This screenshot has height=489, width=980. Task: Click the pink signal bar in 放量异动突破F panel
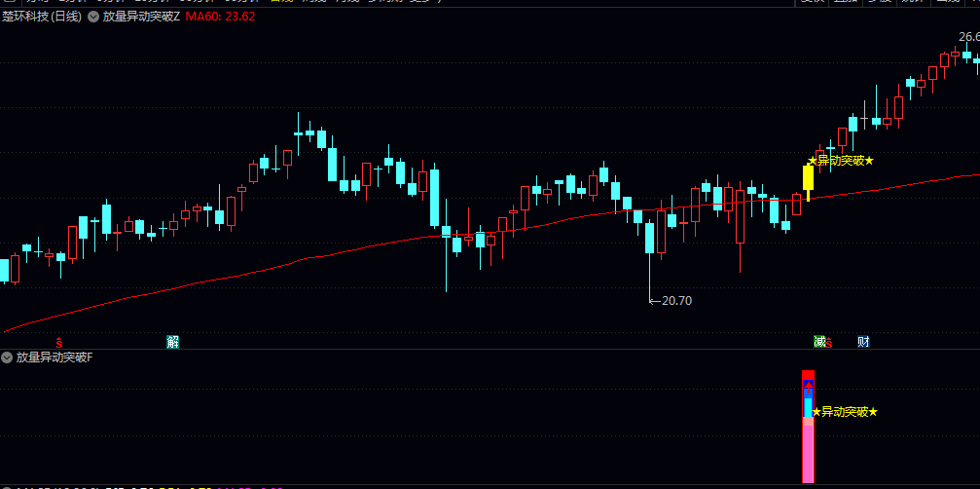(808, 454)
